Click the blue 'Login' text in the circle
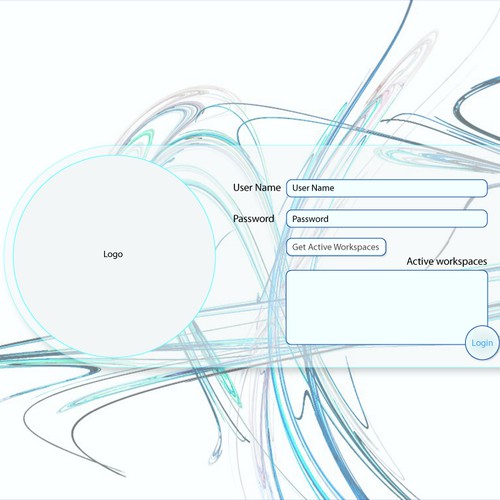Viewport: 500px width, 500px height. click(482, 343)
